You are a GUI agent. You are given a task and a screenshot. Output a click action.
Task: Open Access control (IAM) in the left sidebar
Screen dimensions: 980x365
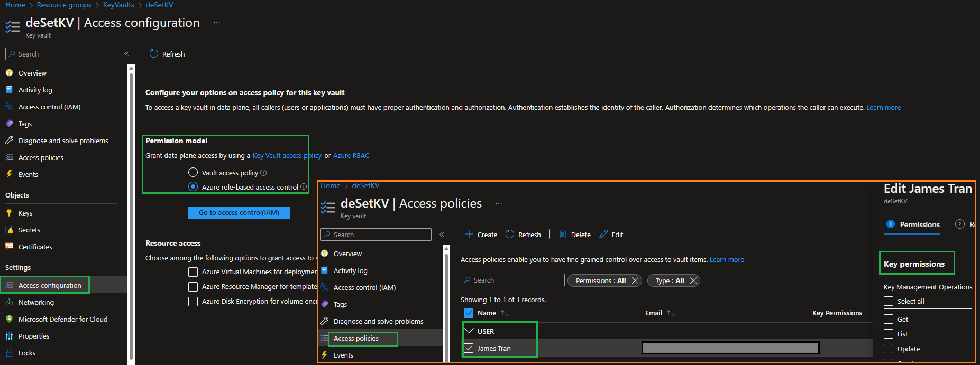(x=49, y=107)
